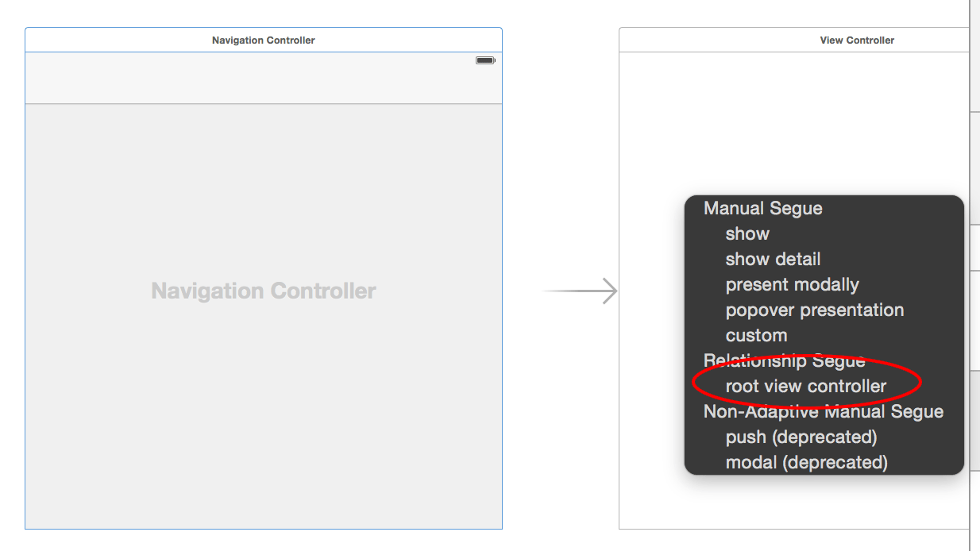This screenshot has width=980, height=551.
Task: Choose the 'show' segue
Action: coord(747,233)
